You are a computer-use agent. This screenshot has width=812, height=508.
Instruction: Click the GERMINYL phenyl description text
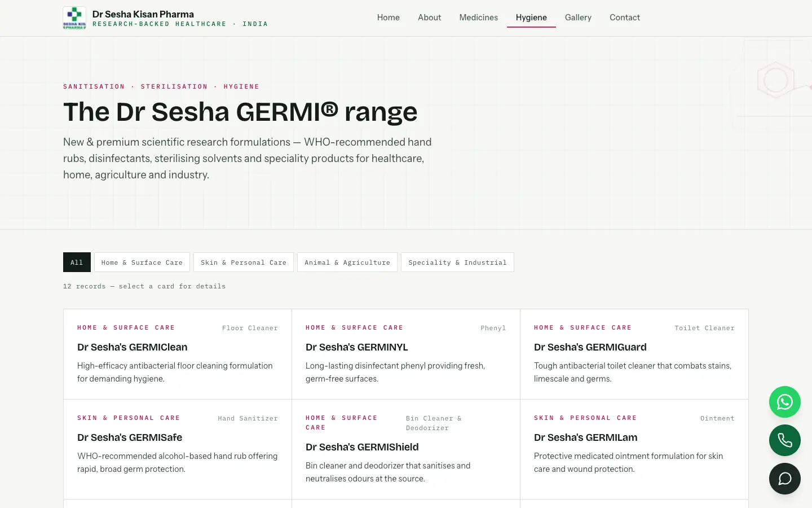(x=395, y=372)
